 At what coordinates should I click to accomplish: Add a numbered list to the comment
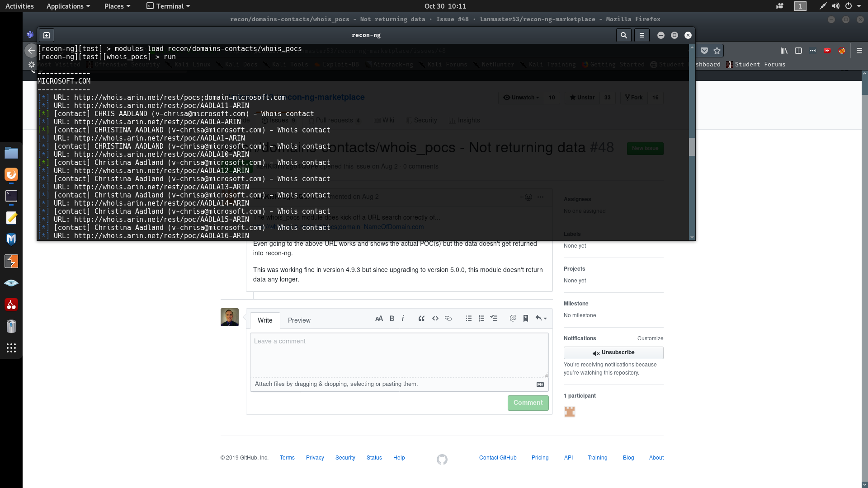pyautogui.click(x=481, y=319)
